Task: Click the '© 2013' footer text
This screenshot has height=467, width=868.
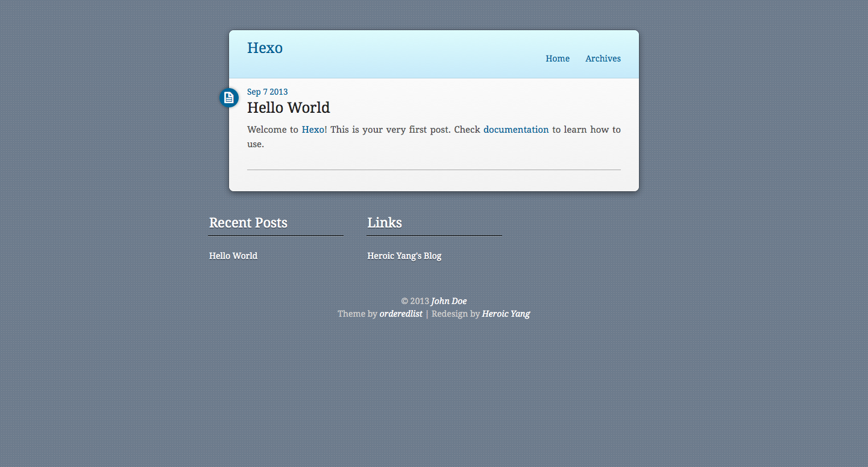Action: tap(415, 301)
